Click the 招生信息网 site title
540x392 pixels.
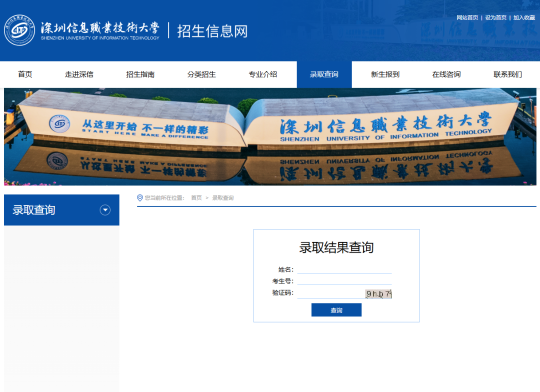tap(212, 31)
